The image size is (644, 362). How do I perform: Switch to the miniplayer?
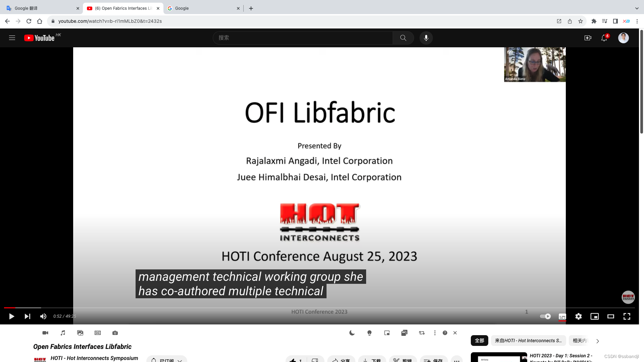point(595,316)
